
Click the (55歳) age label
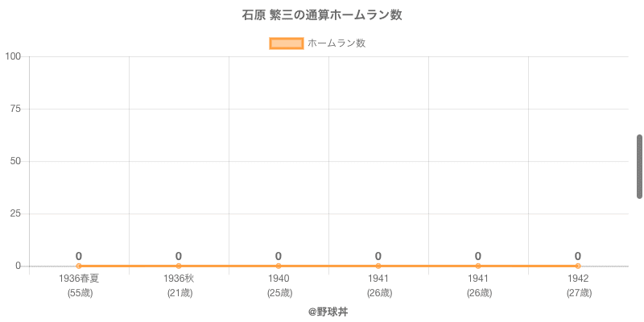click(79, 293)
